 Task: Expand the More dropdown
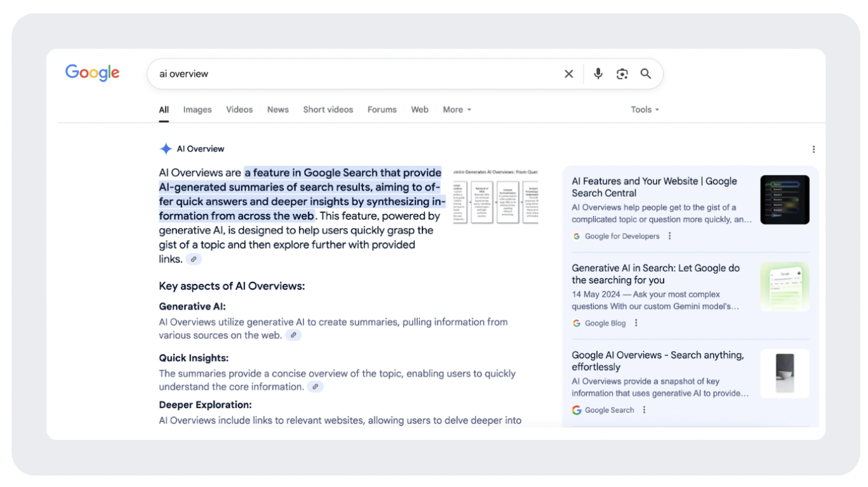(x=457, y=110)
